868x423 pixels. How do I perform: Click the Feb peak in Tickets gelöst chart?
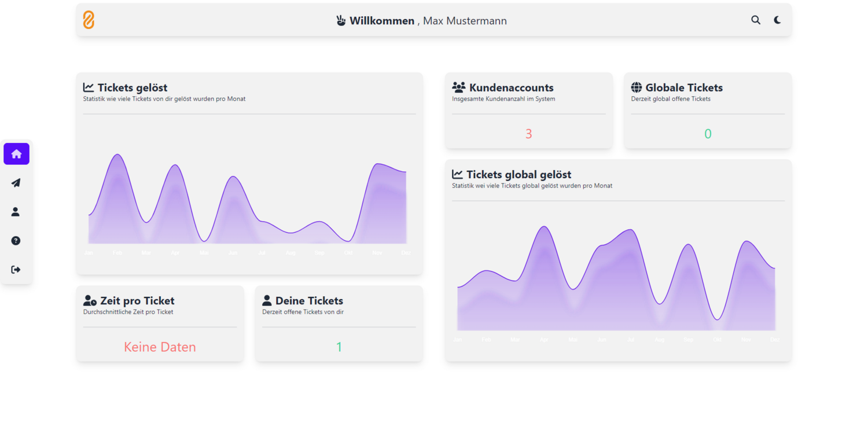coord(117,155)
